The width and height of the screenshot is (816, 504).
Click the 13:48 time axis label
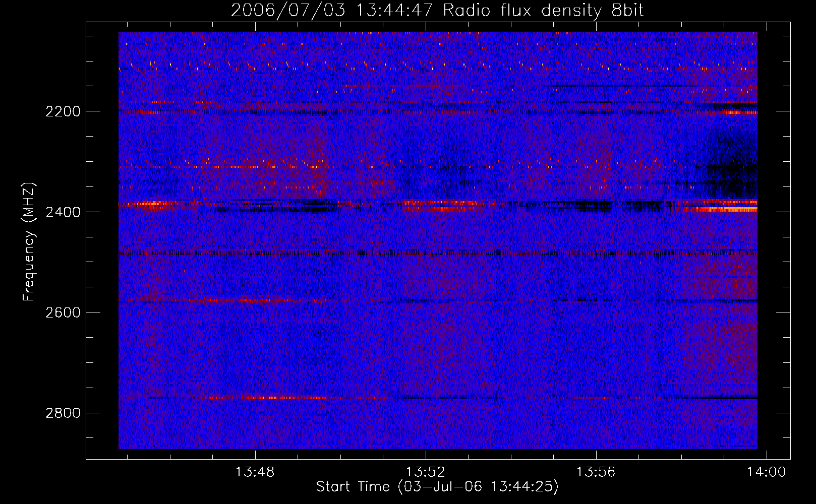[x=255, y=472]
